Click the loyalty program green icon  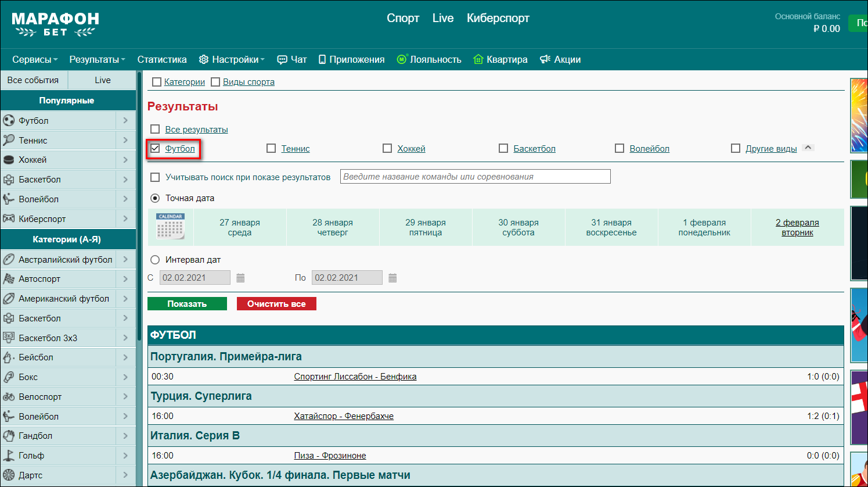click(x=402, y=59)
